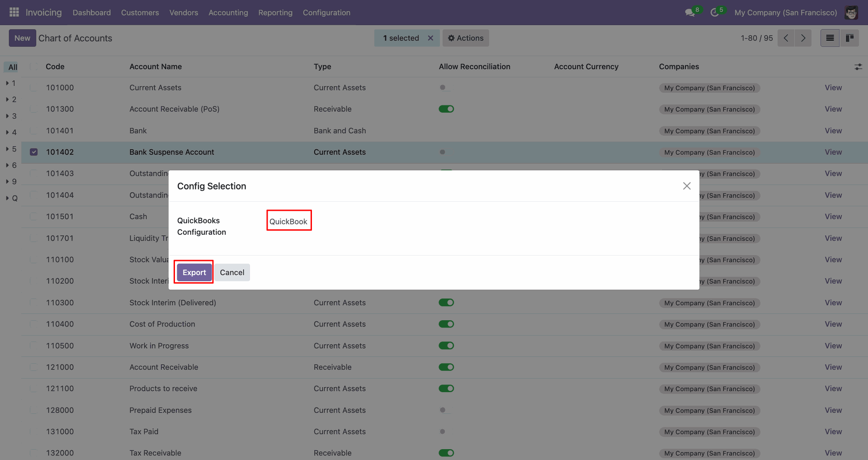
Task: Open the apps grid menu icon
Action: (14, 12)
